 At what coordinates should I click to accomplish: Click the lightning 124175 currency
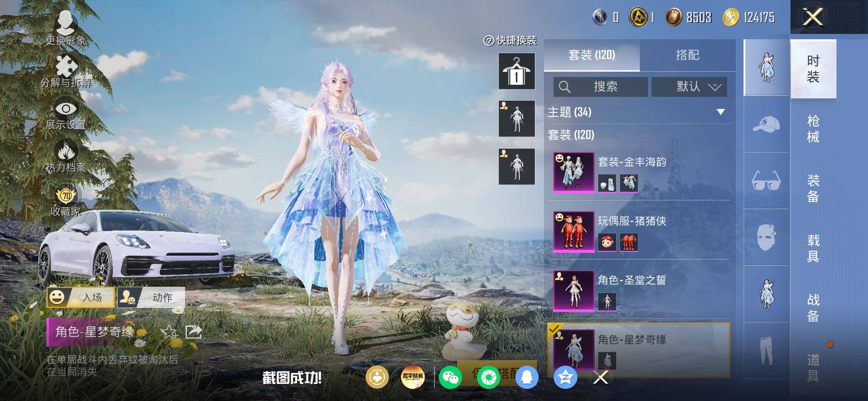749,17
